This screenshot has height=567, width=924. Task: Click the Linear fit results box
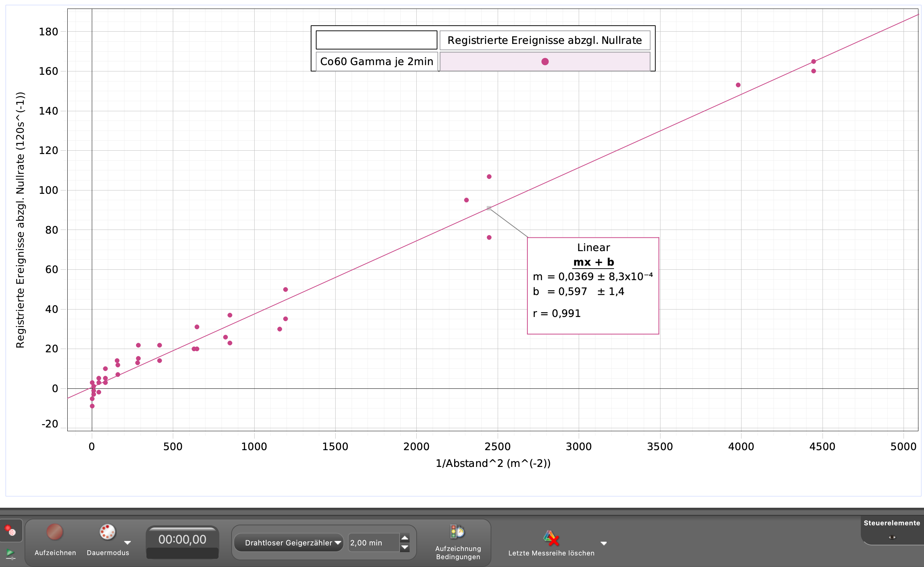coord(593,286)
